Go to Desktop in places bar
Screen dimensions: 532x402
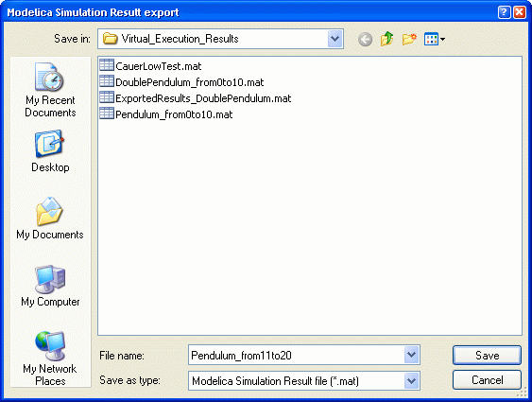[50, 151]
